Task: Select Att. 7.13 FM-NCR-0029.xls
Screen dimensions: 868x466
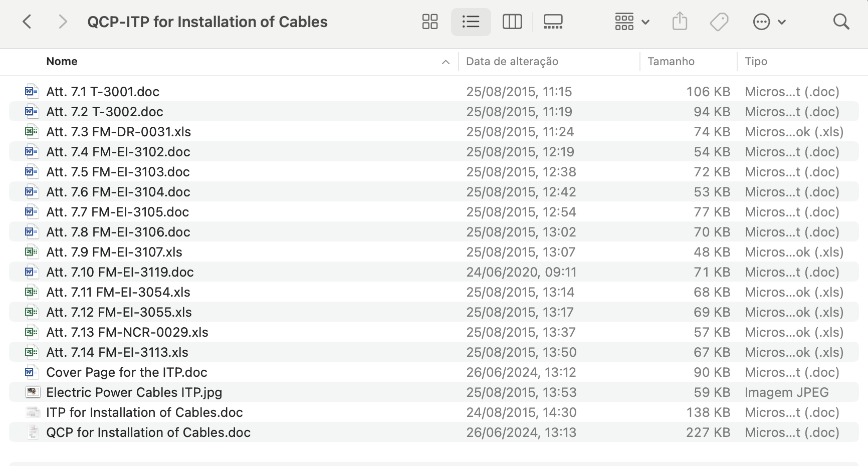Action: click(x=127, y=332)
